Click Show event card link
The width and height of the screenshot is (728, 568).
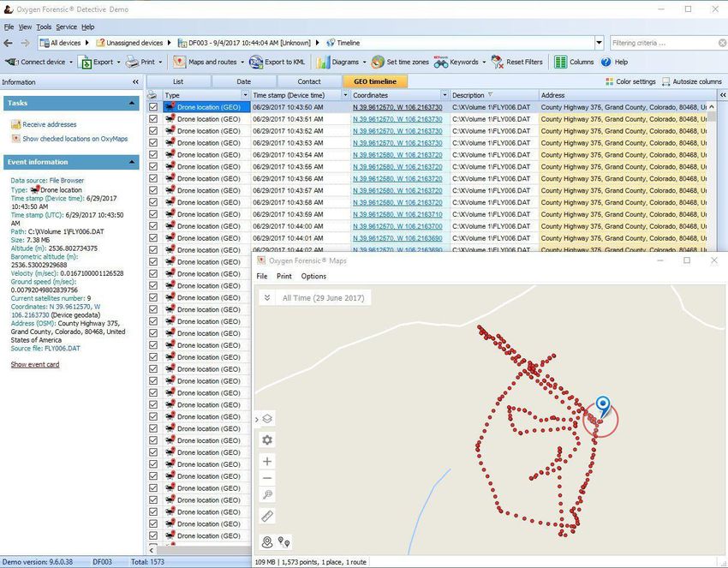coord(35,365)
